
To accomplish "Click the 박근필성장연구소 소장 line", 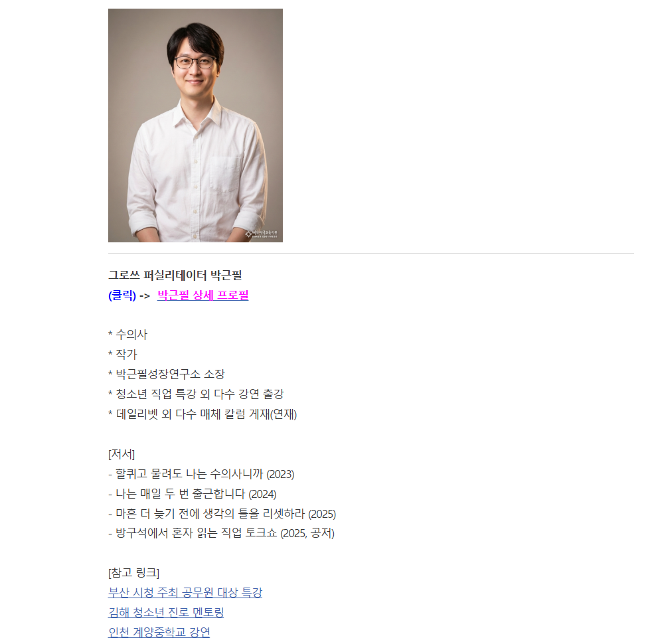I will (x=166, y=374).
